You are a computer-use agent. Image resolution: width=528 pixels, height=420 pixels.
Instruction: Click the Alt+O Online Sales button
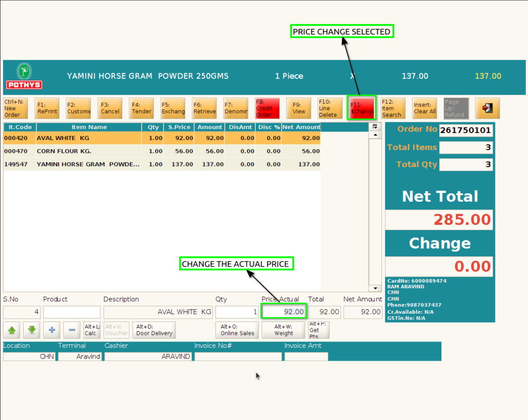point(237,330)
